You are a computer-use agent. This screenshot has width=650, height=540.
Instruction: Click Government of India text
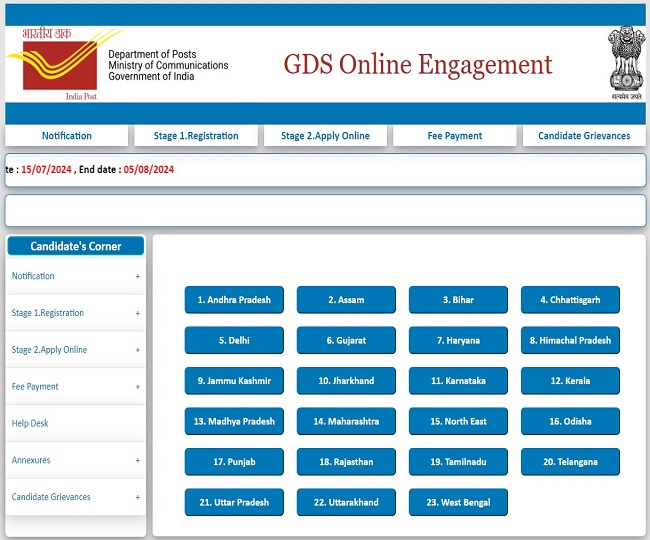click(x=151, y=76)
